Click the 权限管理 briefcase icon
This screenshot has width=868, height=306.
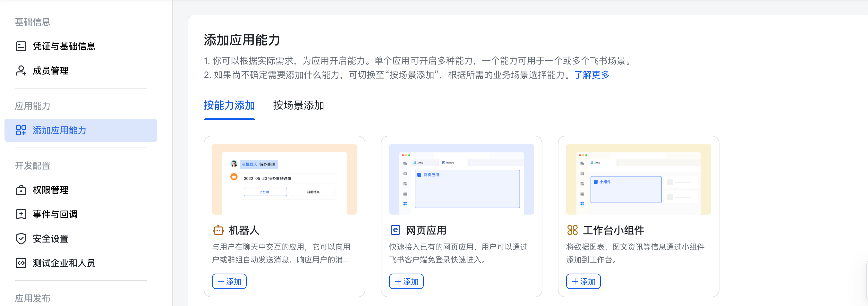(x=21, y=190)
